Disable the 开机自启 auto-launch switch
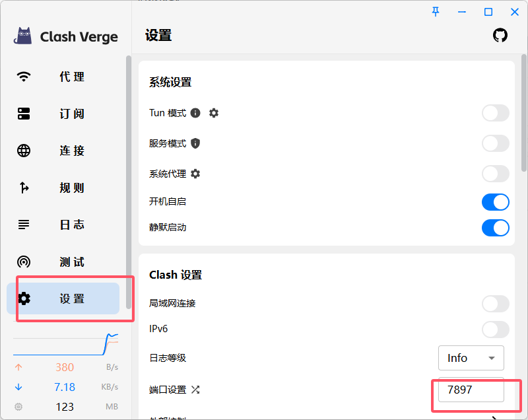The image size is (528, 420). [x=495, y=202]
